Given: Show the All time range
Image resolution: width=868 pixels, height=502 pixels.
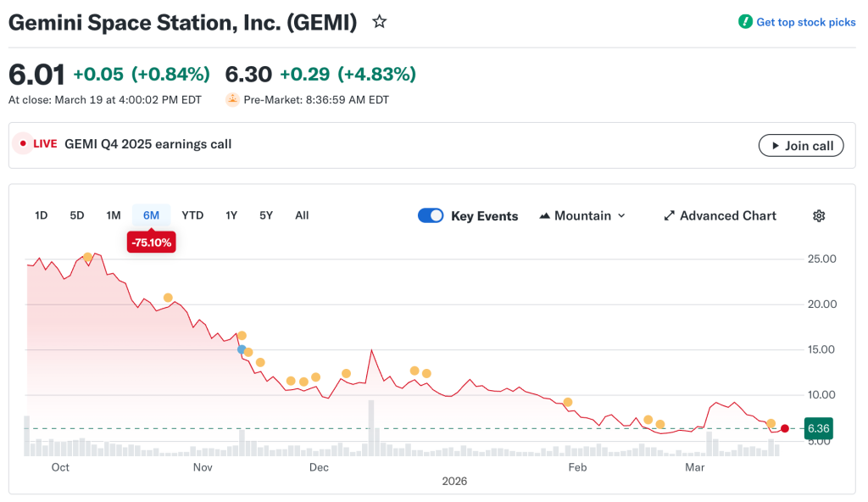Looking at the screenshot, I should [302, 215].
